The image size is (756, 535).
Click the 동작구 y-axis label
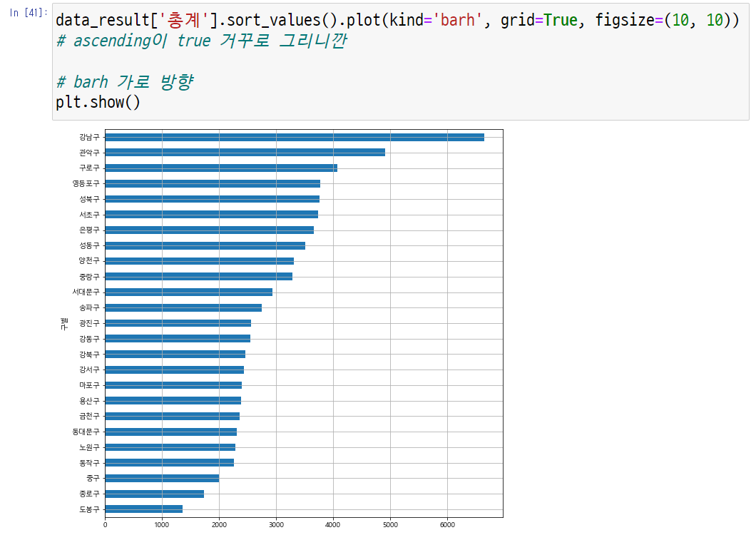tap(89, 463)
